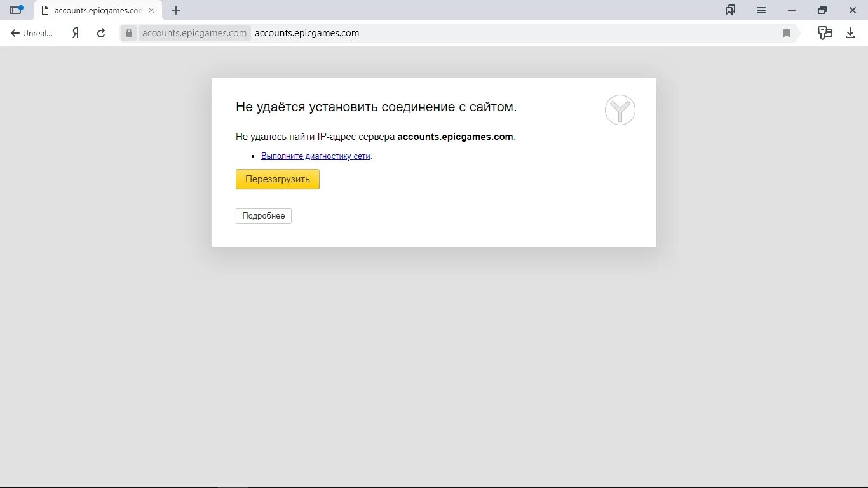Open the browser hamburger menu
The image size is (868, 488).
(761, 10)
